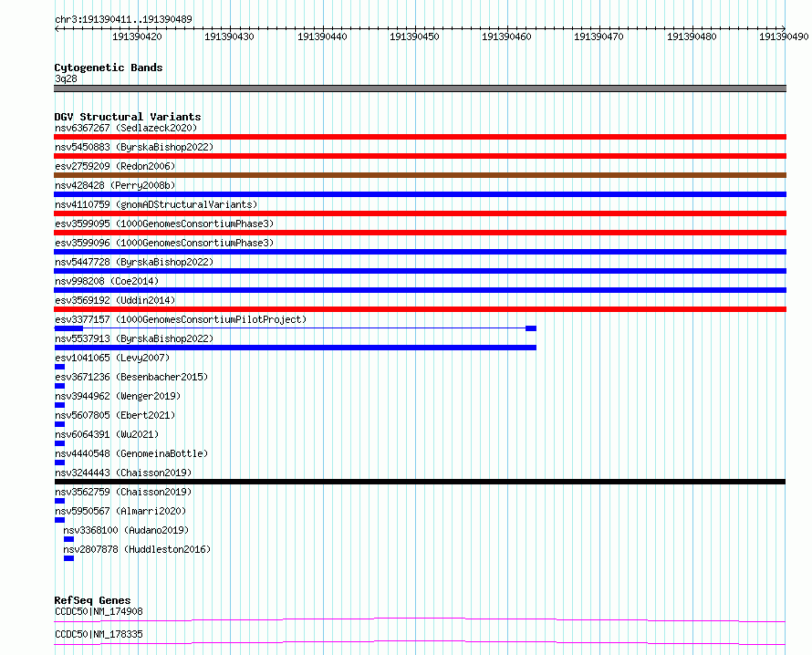Select the nsv5537913 (ByrskaBishop2022) label

point(134,338)
